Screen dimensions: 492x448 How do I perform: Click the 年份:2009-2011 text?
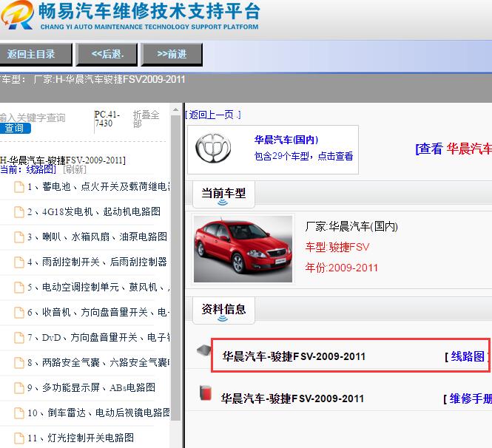tap(341, 268)
